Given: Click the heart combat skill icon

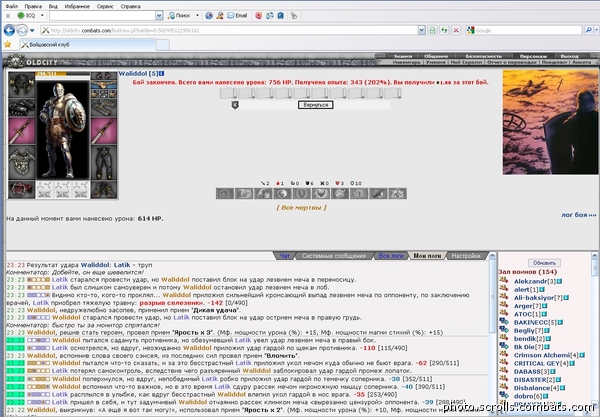Looking at the screenshot, I should click(x=321, y=194).
